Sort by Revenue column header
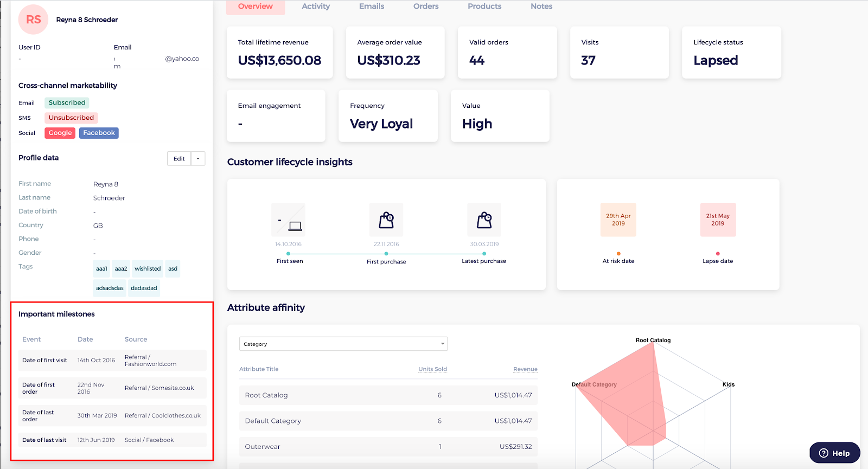Screen dimensions: 868x469 click(x=525, y=369)
